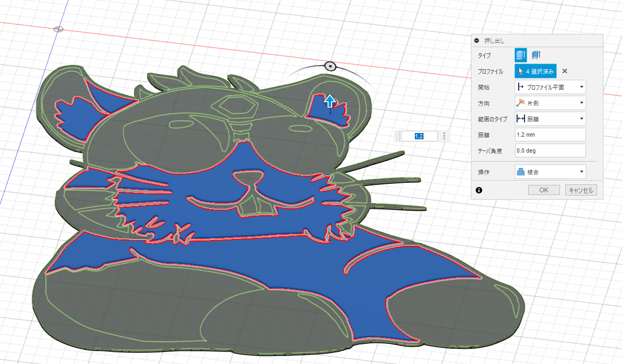The image size is (622, 364).
Task: Click the floating 1.2 distance input on canvas
Action: (419, 136)
